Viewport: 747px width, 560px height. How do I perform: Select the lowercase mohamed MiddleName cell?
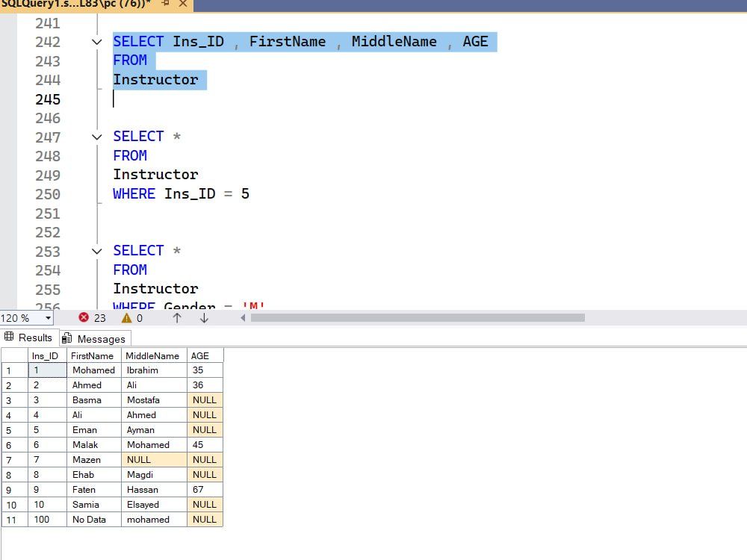pyautogui.click(x=154, y=520)
